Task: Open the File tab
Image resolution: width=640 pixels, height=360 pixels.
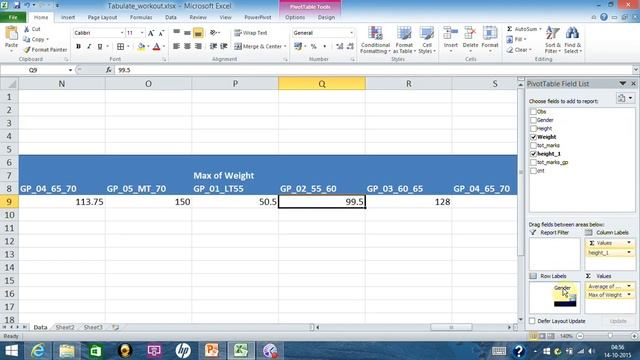Action: [13, 18]
